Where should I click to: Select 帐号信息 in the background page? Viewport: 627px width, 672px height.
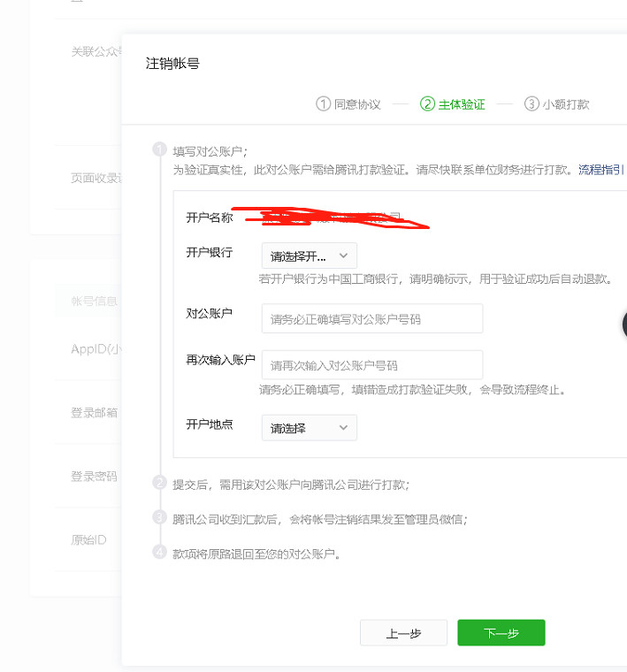point(94,302)
